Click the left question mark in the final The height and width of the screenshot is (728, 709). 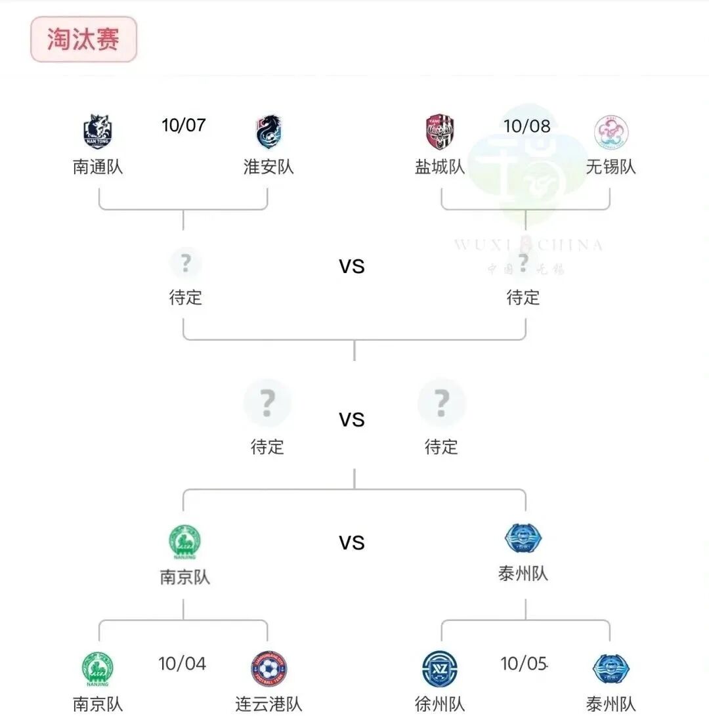[267, 402]
